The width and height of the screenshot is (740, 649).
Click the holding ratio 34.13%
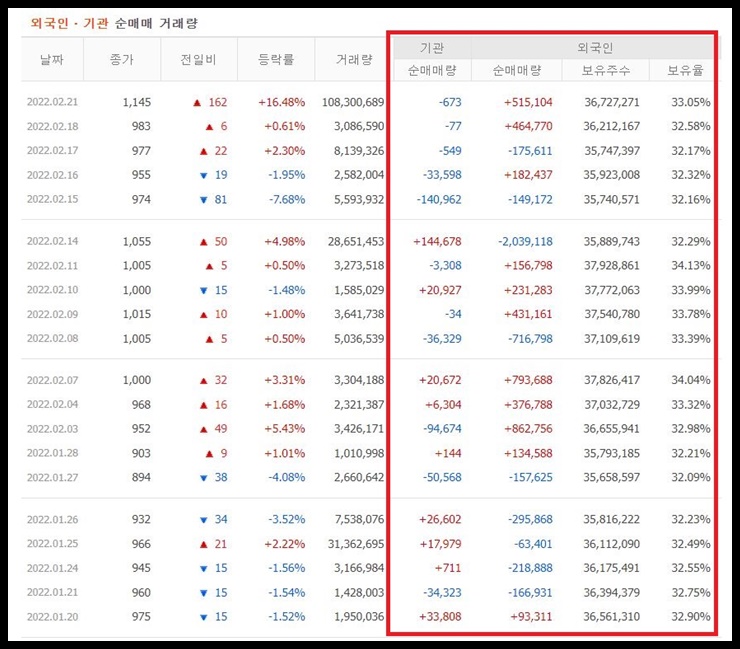691,266
